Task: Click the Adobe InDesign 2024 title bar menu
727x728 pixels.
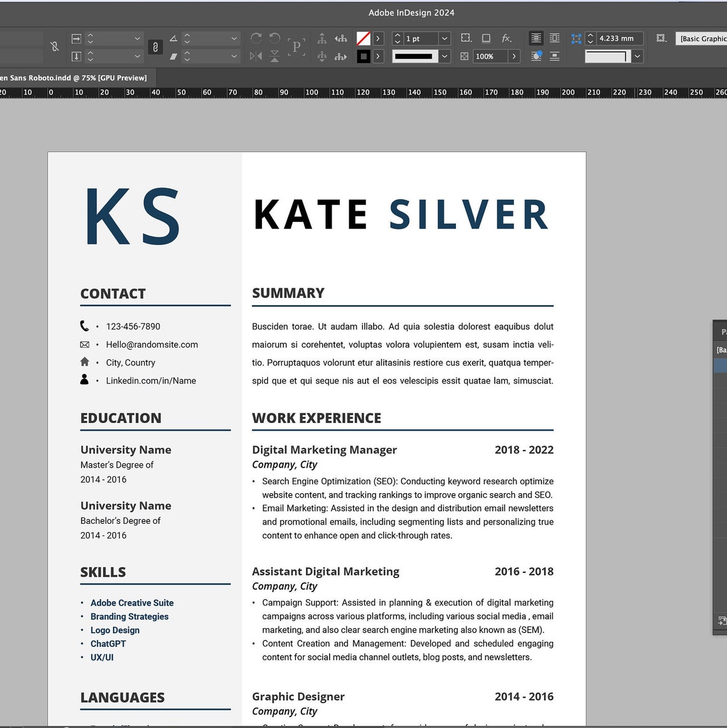Action: [x=411, y=13]
